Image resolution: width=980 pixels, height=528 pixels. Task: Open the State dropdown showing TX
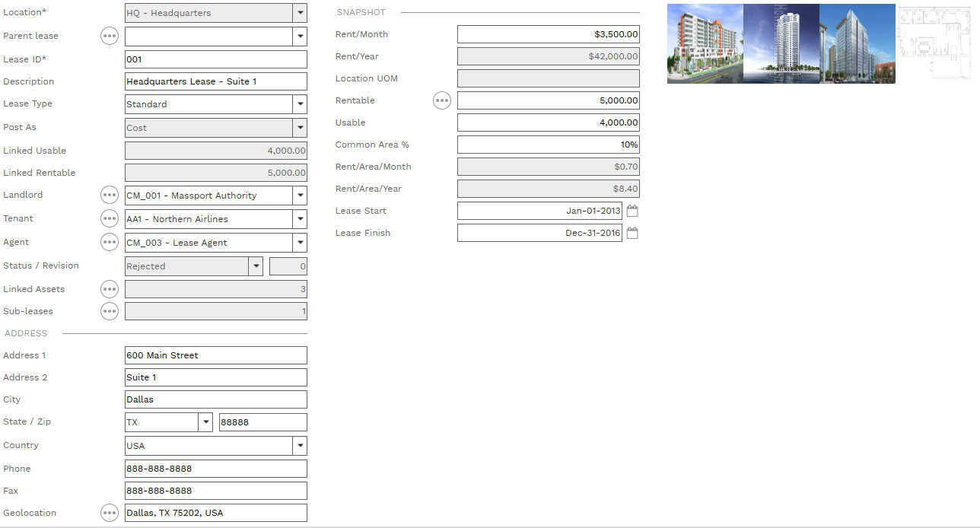(x=205, y=422)
